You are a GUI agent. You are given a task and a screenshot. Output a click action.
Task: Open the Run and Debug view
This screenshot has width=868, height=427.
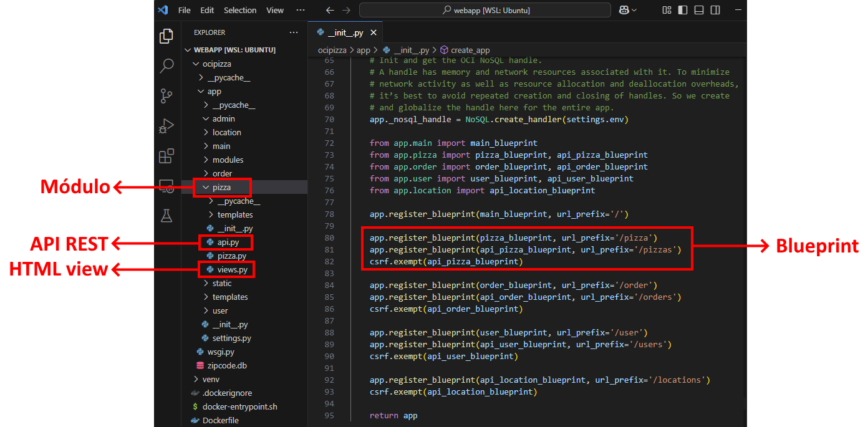pos(166,126)
